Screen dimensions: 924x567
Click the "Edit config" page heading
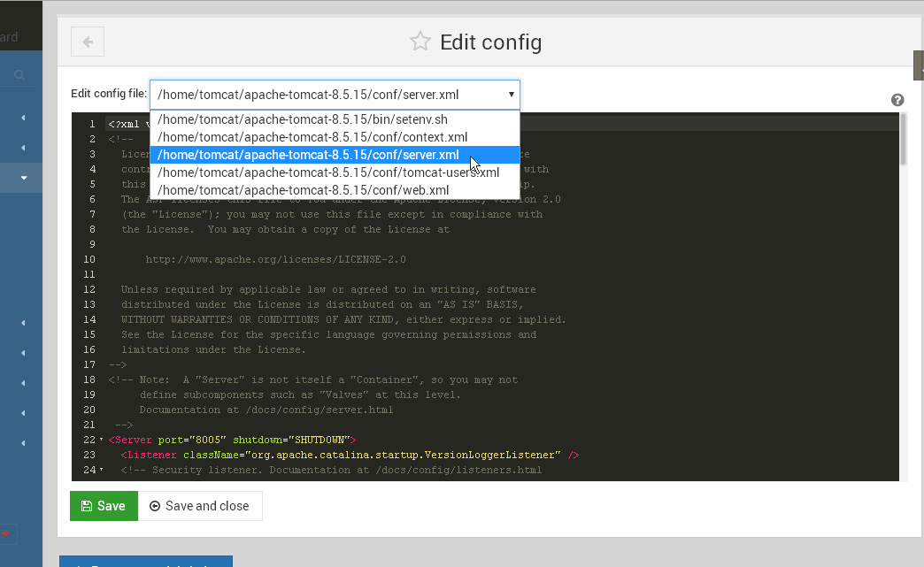tap(491, 42)
